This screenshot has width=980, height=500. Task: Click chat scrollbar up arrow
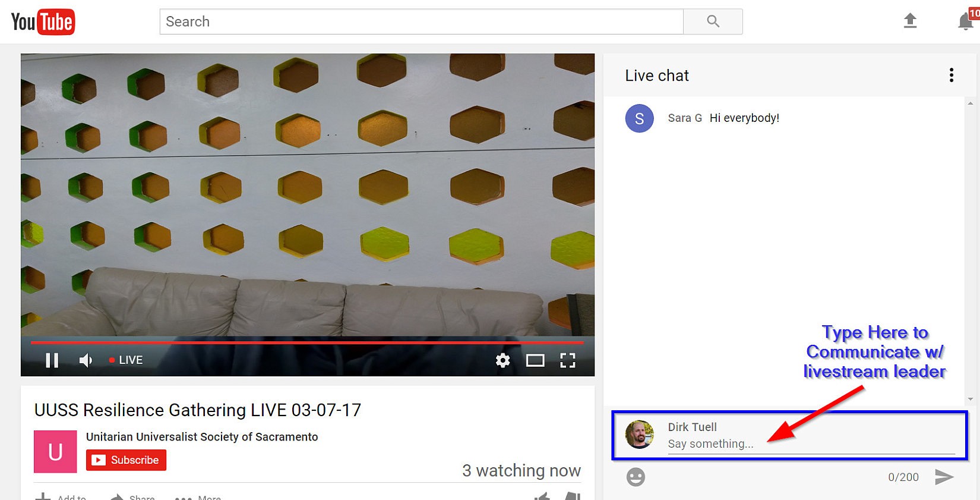point(970,103)
